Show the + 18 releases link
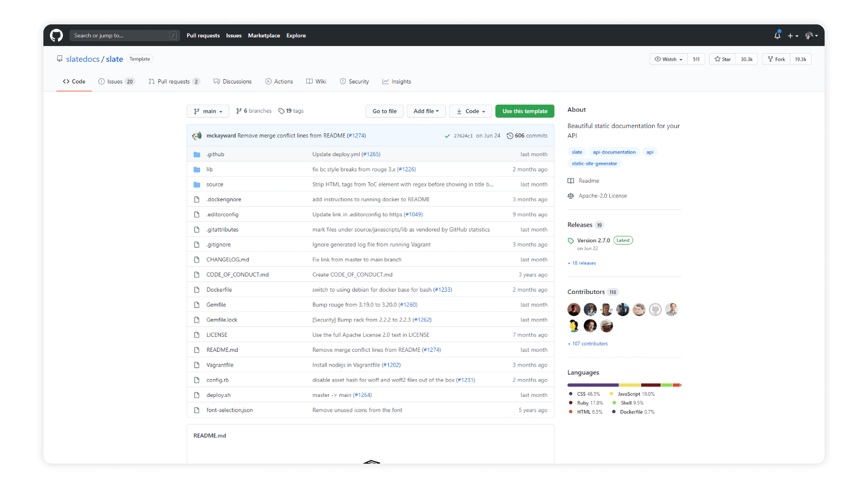 [582, 264]
